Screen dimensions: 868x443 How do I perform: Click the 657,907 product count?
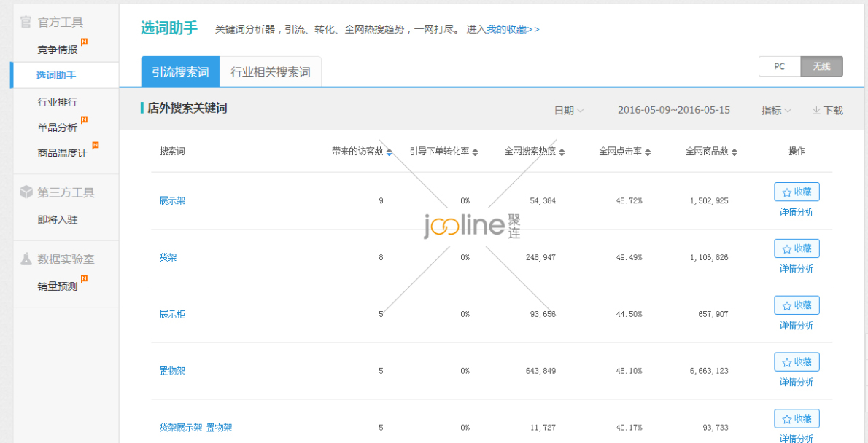[713, 314]
